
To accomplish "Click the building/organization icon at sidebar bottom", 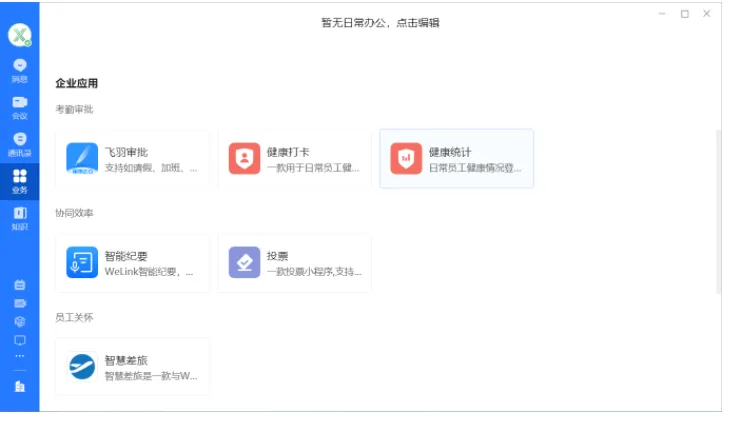I will point(20,386).
